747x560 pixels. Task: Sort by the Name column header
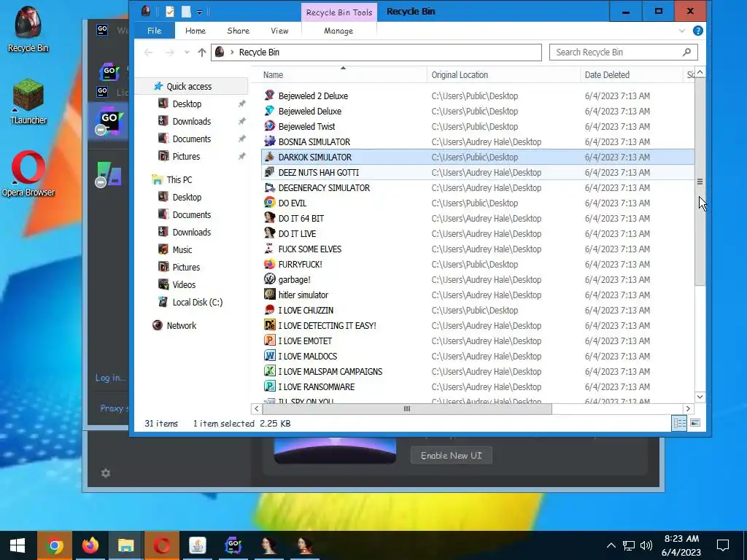pyautogui.click(x=343, y=75)
